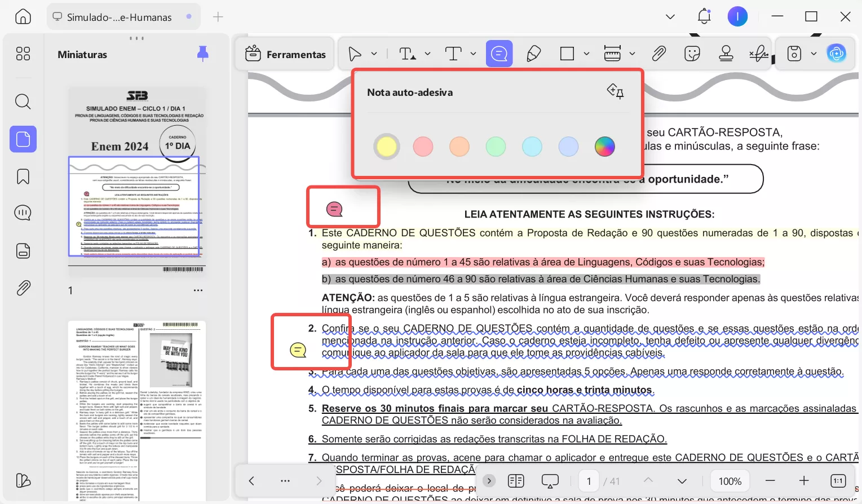Pin the Miniaturas panel
862x504 pixels.
(x=202, y=53)
